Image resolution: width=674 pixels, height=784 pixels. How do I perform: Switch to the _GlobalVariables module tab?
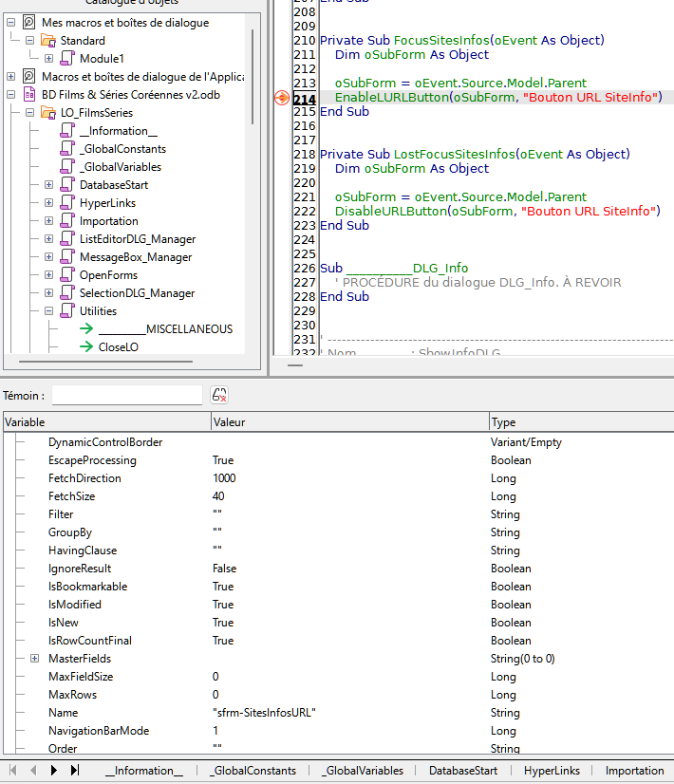click(363, 771)
